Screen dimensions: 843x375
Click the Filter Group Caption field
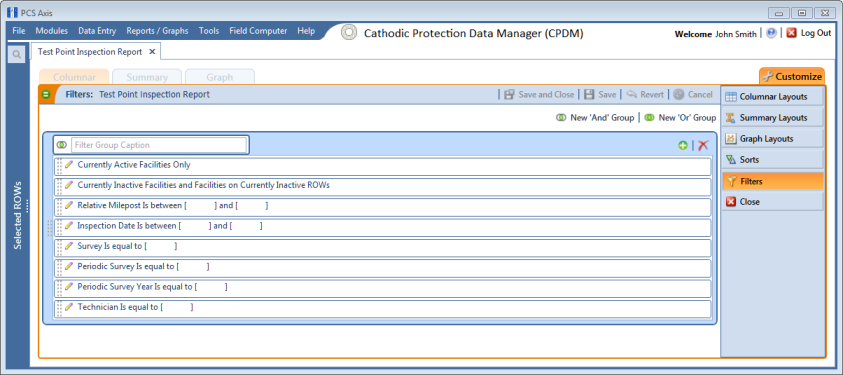pyautogui.click(x=159, y=145)
